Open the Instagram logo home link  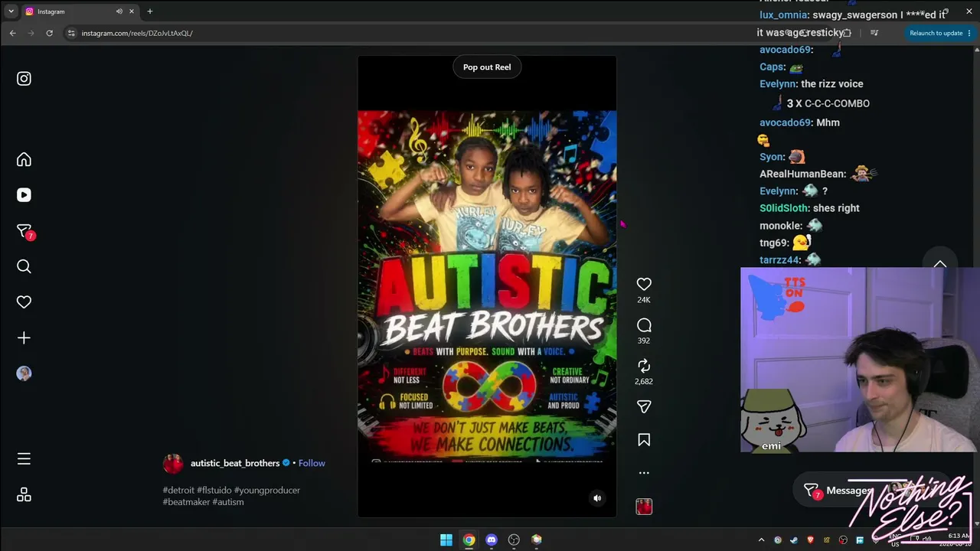[24, 79]
